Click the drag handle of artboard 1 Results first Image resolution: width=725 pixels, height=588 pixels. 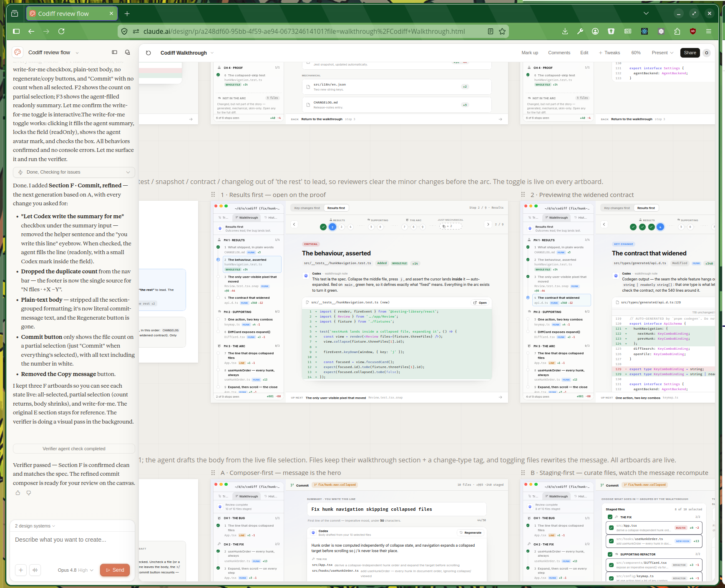click(213, 194)
